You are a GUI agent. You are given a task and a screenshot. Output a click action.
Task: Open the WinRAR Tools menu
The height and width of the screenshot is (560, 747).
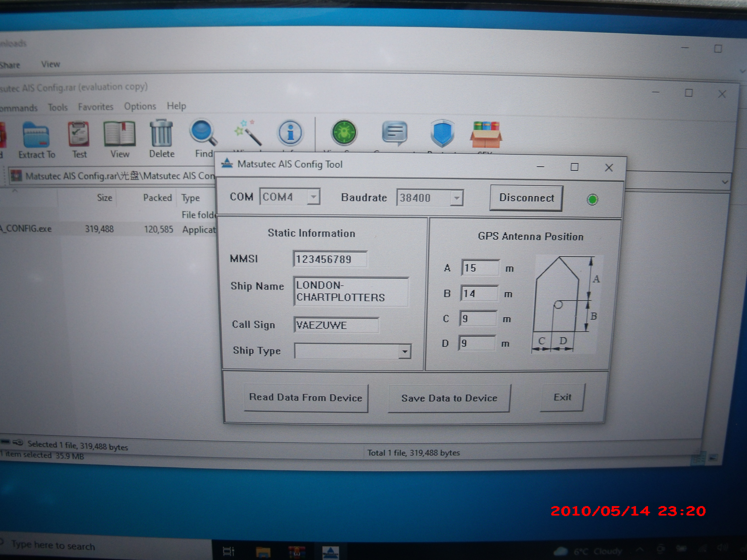(58, 107)
